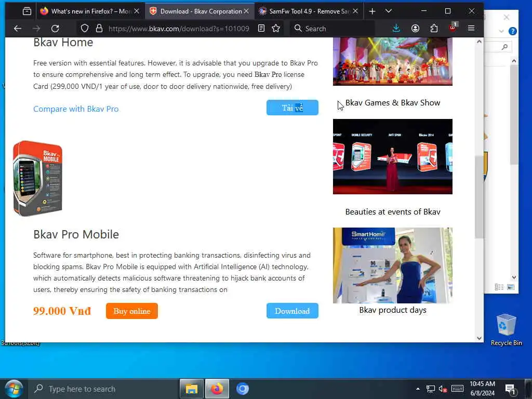Open Firefox taskbar icon

coord(217,389)
